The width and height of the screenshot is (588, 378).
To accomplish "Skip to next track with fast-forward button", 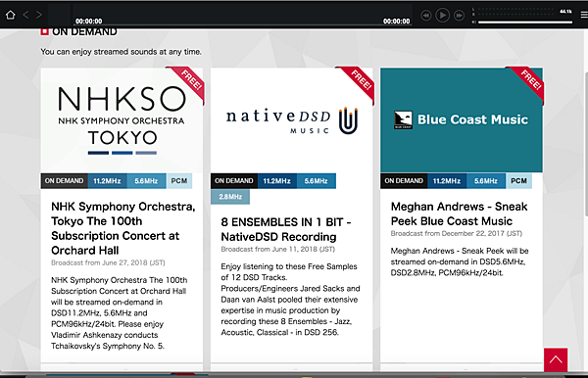I will [x=459, y=16].
